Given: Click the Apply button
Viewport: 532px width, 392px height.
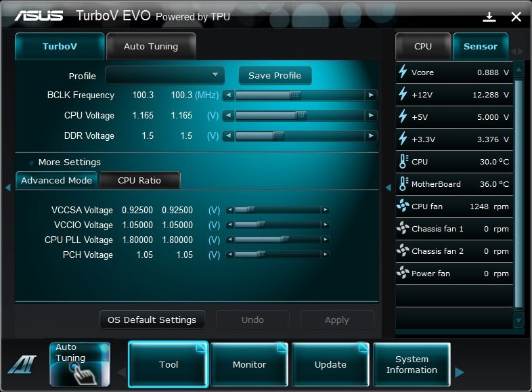Looking at the screenshot, I should point(337,320).
